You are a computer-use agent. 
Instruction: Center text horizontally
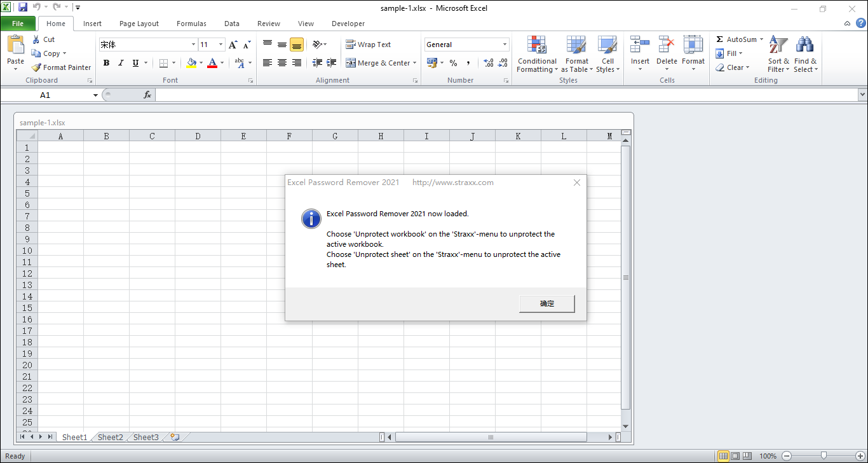coord(282,63)
